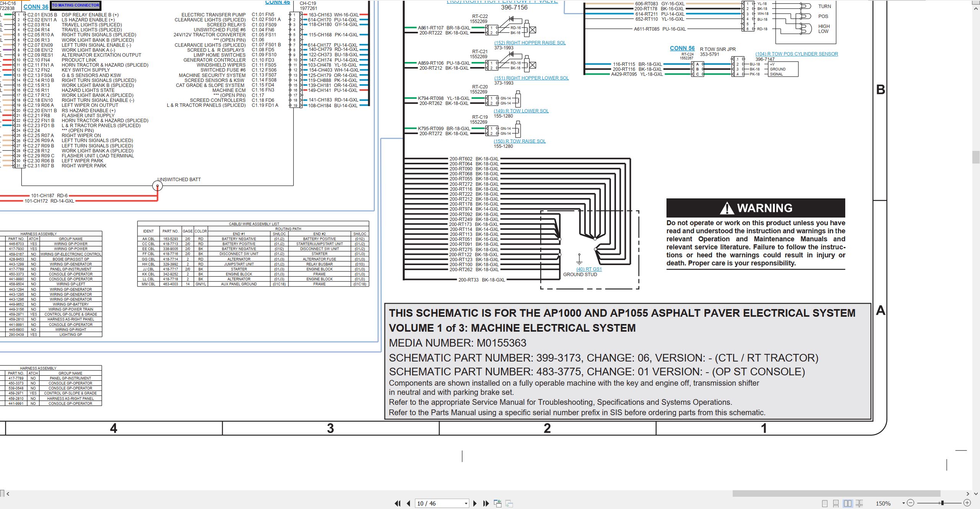Go to the previous page
This screenshot has height=509, width=980.
pos(408,503)
